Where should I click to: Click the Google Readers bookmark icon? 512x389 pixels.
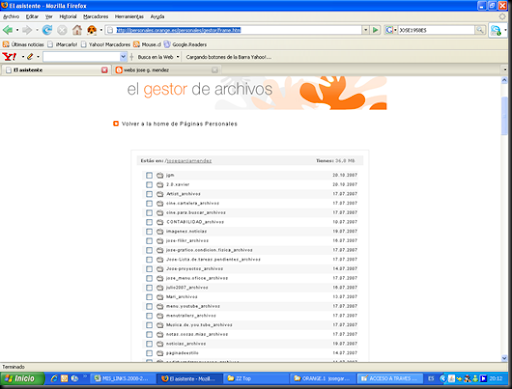pos(167,44)
